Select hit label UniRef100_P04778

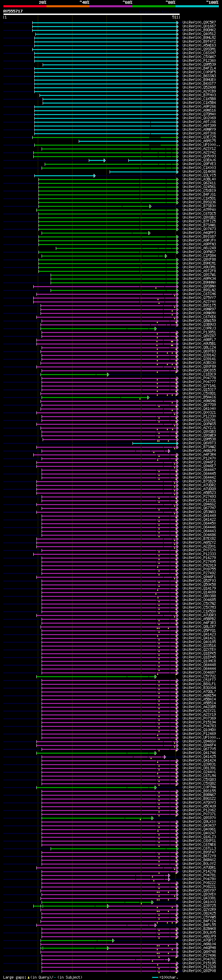point(199,378)
